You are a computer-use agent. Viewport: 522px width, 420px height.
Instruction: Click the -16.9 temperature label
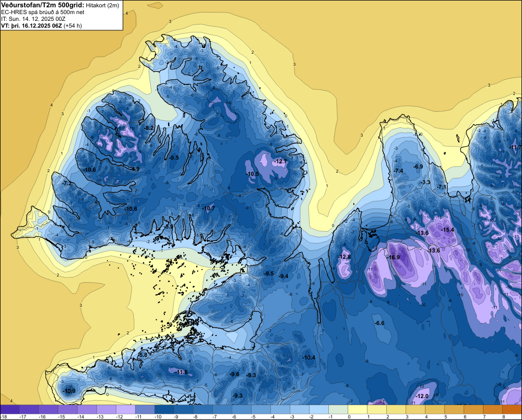point(394,257)
